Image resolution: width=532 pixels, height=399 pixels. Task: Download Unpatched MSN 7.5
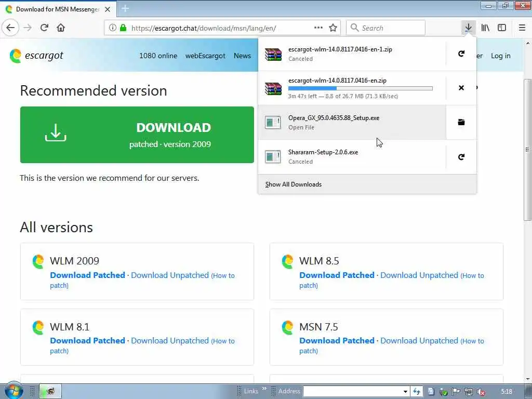419,341
